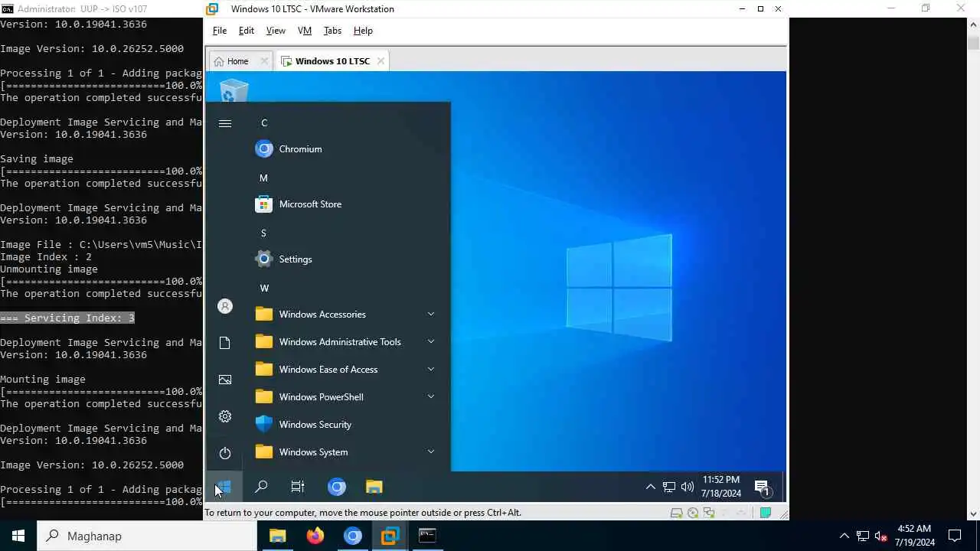Screen dimensions: 980x551
Task: Open File Explorer on the guest taskbar
Action: [x=374, y=487]
